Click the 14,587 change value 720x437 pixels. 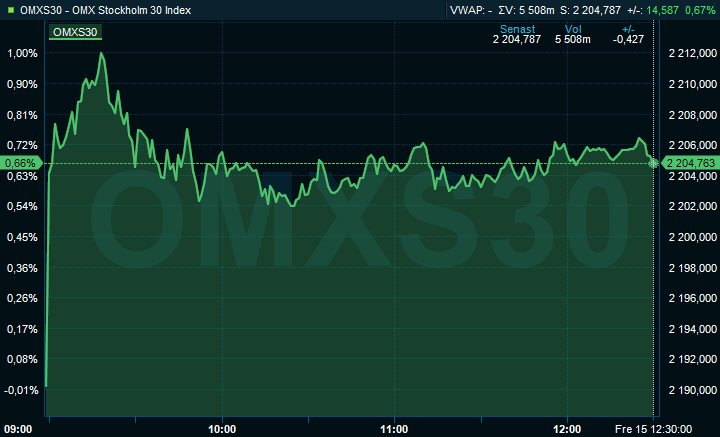coord(662,10)
